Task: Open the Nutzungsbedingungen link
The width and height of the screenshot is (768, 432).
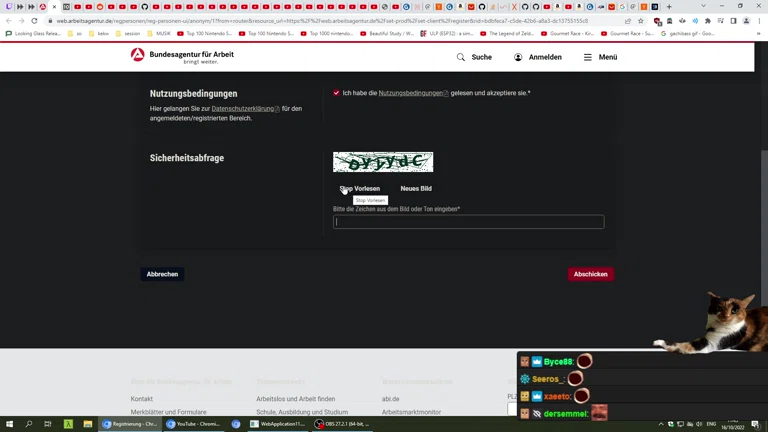Action: [x=413, y=93]
